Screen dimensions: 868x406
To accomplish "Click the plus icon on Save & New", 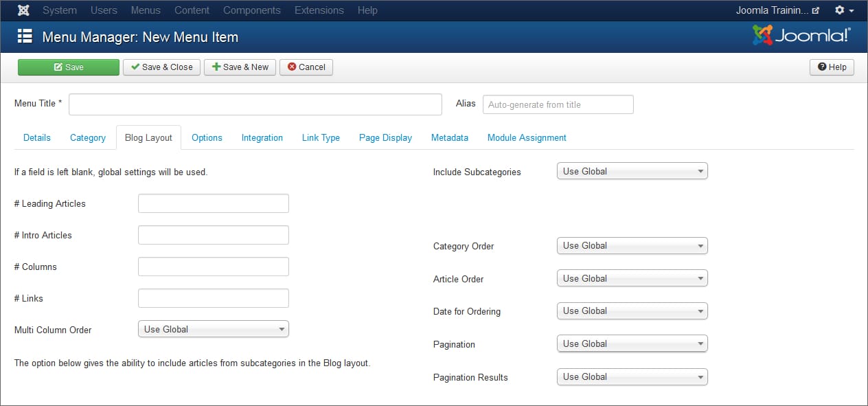I will pos(214,67).
